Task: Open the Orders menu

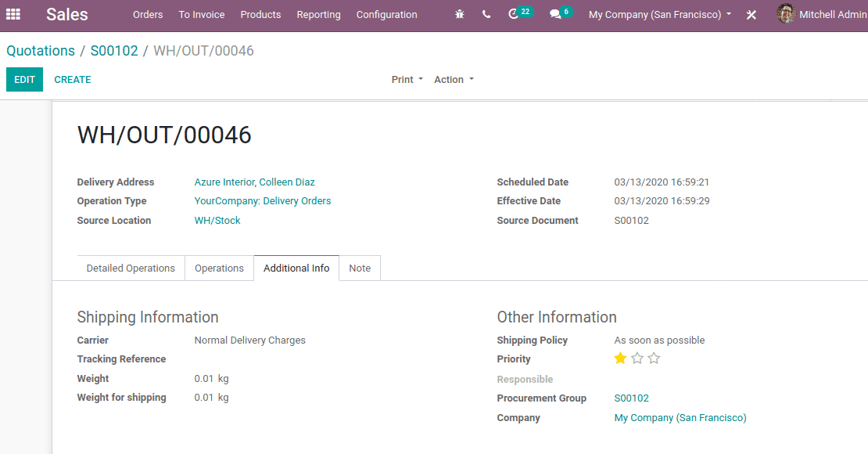Action: point(148,14)
